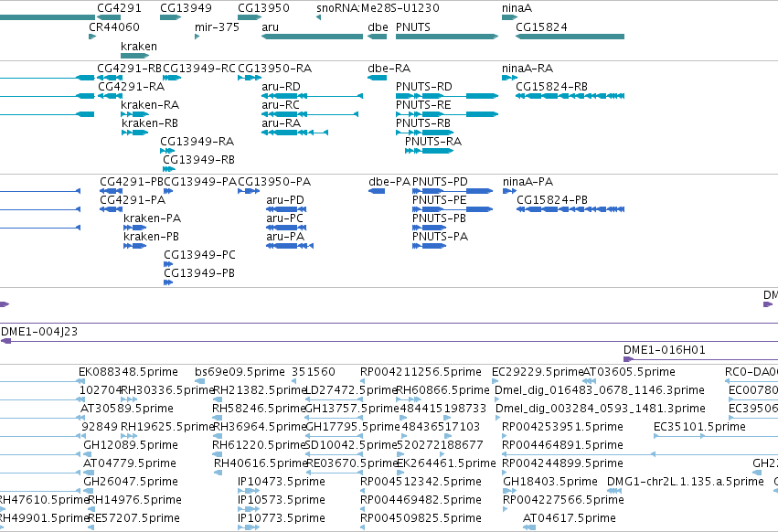Select the EC35101.5prime EST feature
Screen dimensions: 778x532
716,436
